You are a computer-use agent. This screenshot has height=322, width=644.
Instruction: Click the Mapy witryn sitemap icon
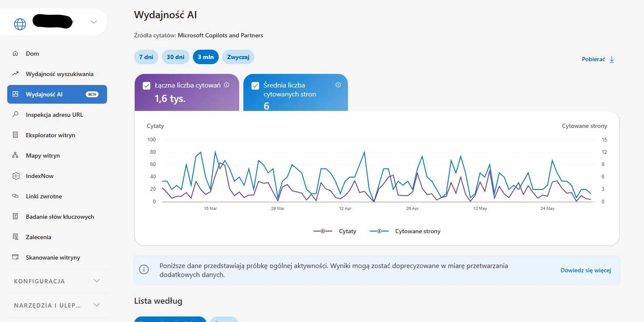tap(15, 155)
